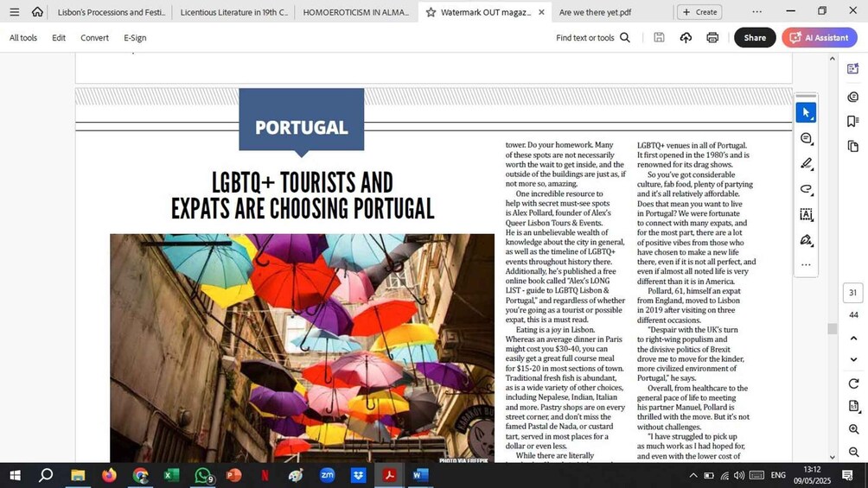Open the bookmarks panel
The width and height of the screenshot is (868, 488).
click(853, 121)
